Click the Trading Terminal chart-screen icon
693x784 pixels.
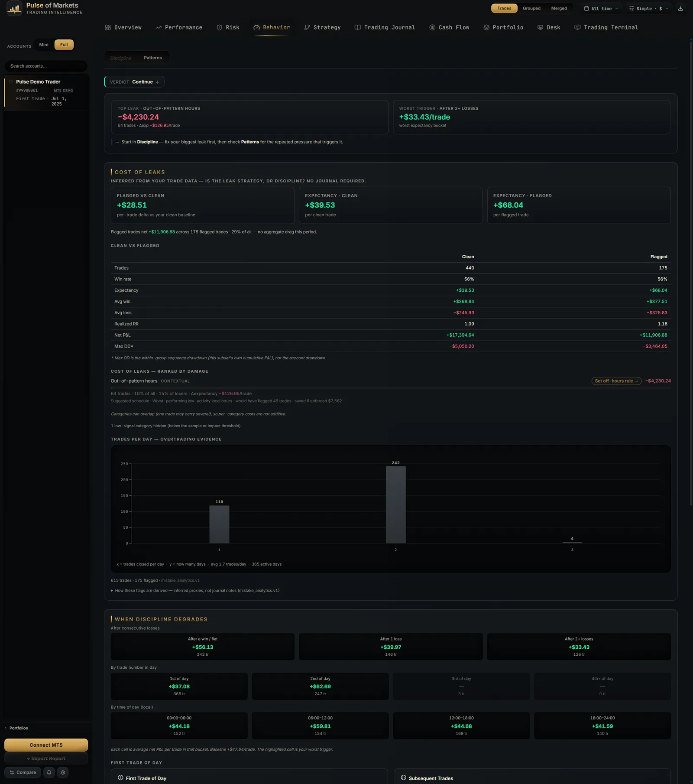(x=577, y=27)
